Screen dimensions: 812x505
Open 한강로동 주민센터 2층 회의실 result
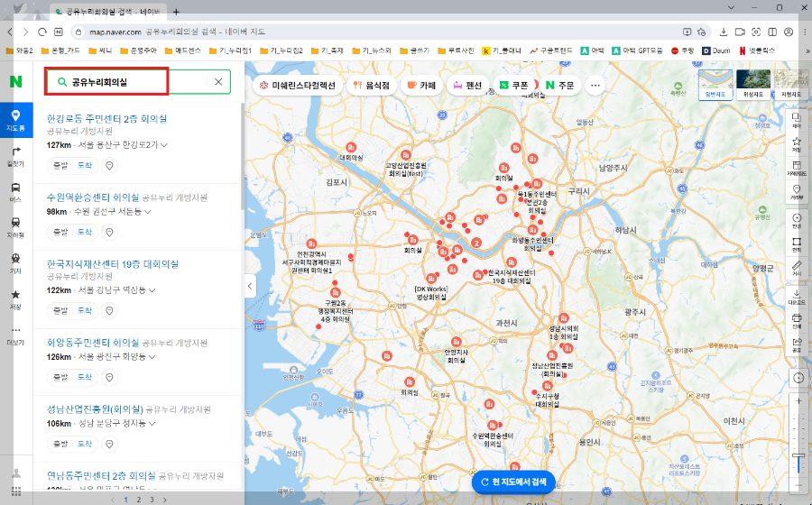pos(106,118)
